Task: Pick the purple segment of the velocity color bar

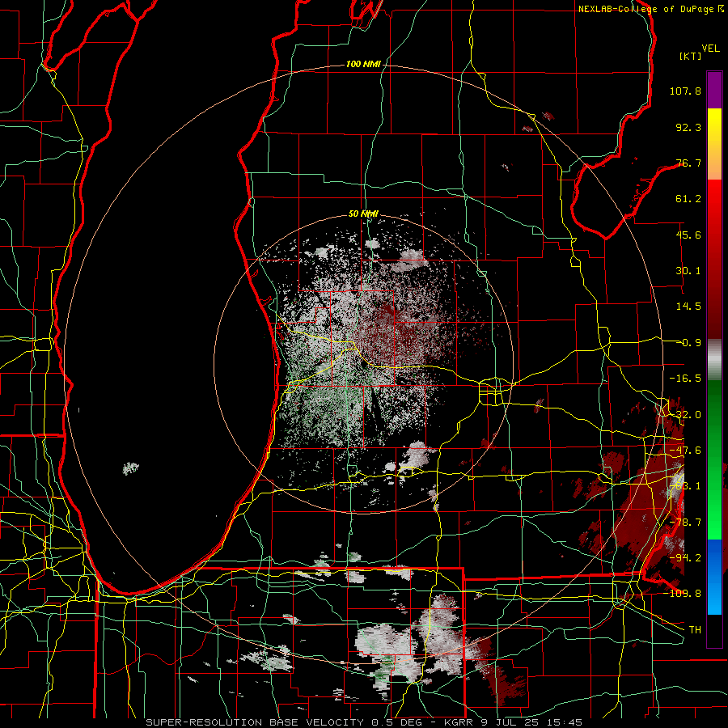Action: pos(714,90)
